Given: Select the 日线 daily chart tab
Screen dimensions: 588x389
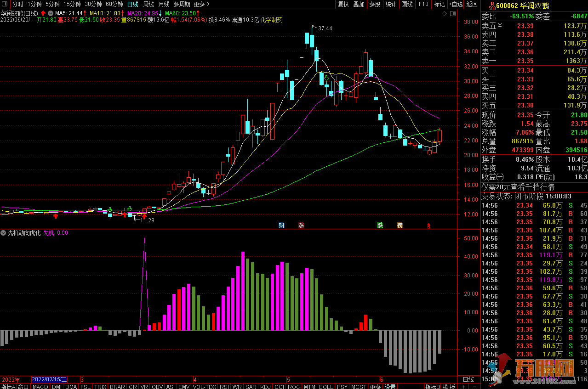Looking at the screenshot, I should (x=132, y=4).
